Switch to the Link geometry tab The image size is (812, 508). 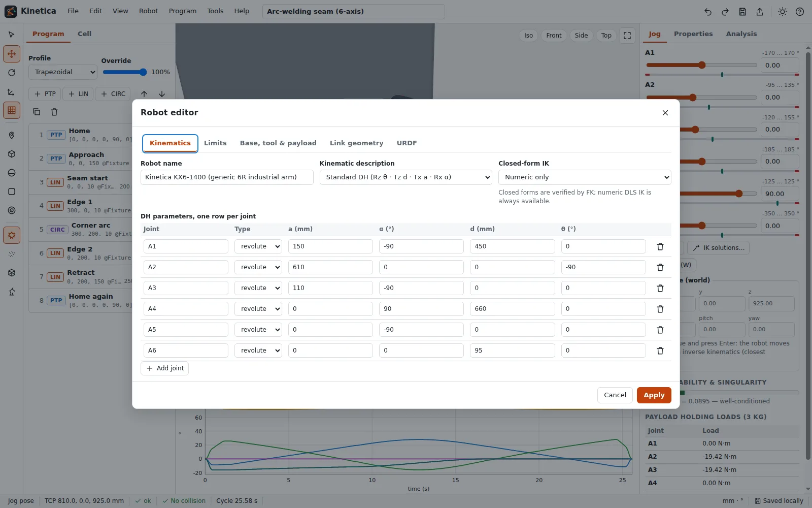[356, 143]
